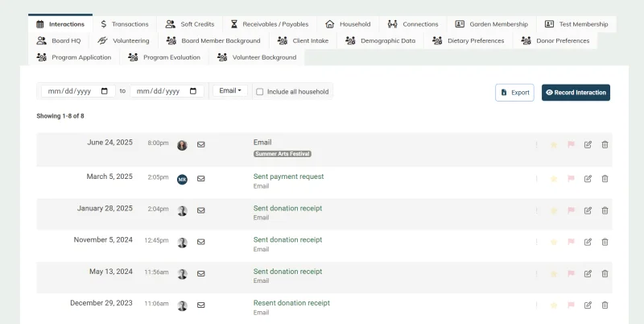
Task: Open the Test Membership tab
Action: tap(576, 24)
